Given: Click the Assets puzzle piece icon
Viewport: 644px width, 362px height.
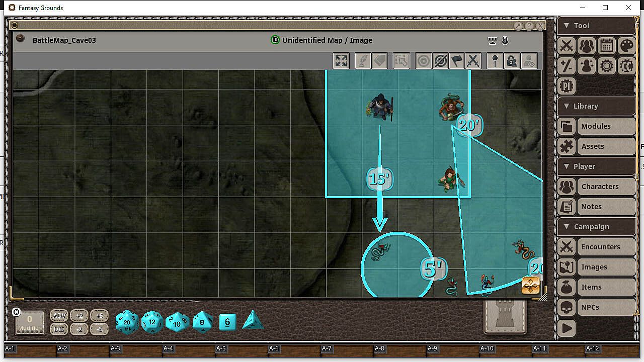Looking at the screenshot, I should 567,146.
